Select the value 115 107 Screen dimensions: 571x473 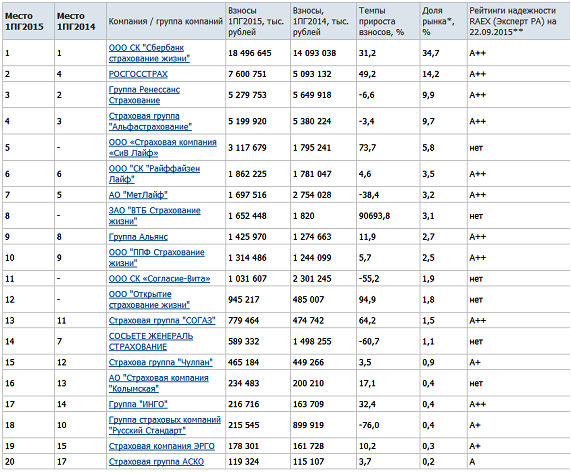(x=308, y=462)
